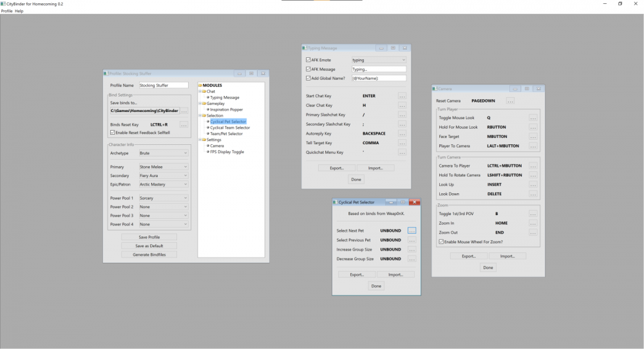
Task: Click the Generate Bindfiles button
Action: click(149, 254)
